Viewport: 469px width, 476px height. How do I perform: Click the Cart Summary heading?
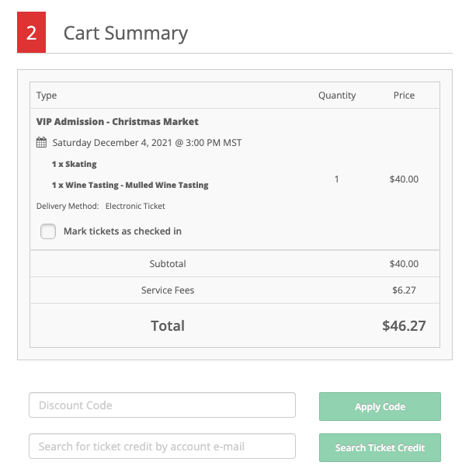pos(126,33)
